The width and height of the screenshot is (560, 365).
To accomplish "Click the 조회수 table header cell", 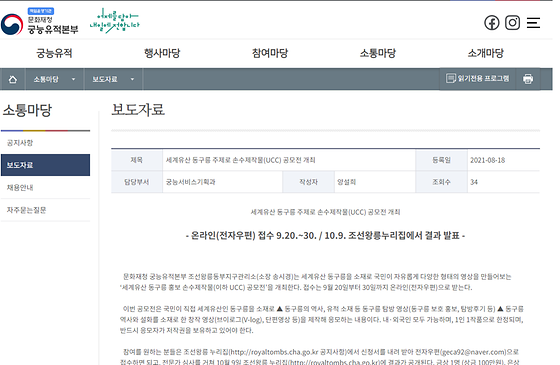I will point(441,182).
